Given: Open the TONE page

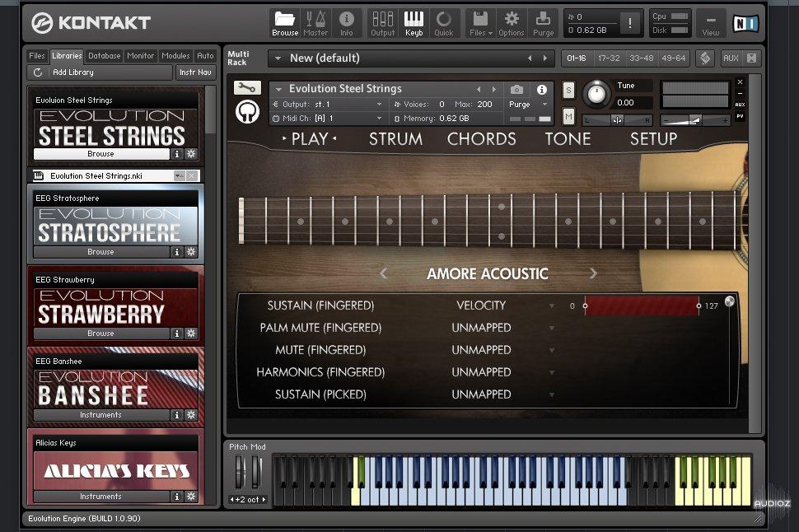Looking at the screenshot, I should click(568, 139).
